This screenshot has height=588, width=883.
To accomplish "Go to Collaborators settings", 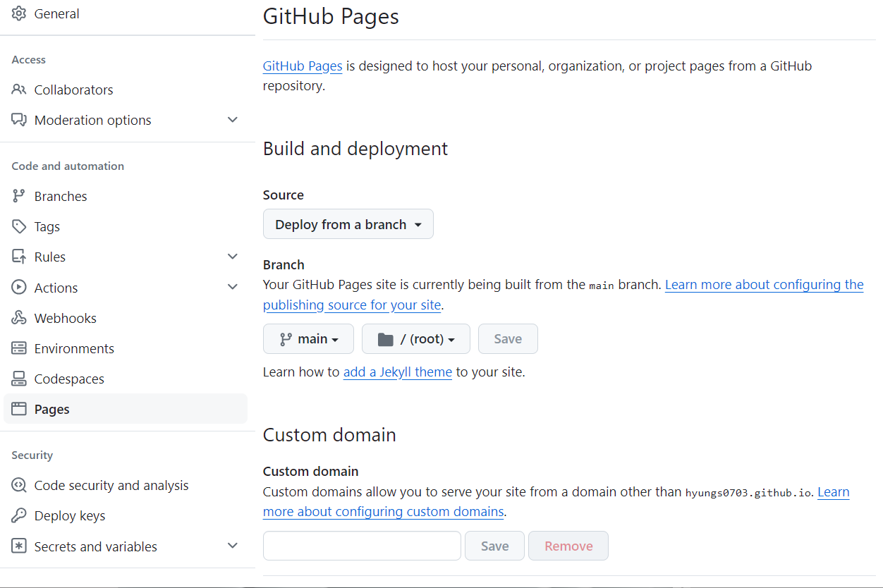I will [126, 90].
